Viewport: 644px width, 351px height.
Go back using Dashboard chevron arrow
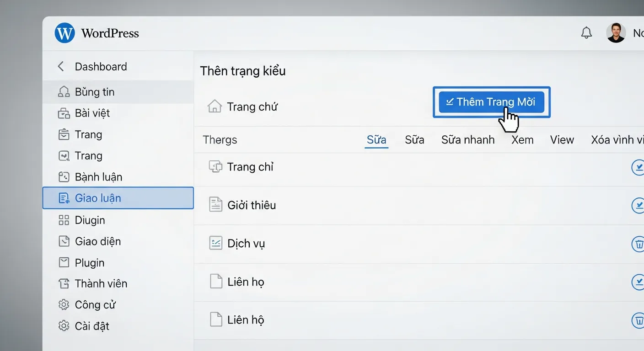[60, 66]
